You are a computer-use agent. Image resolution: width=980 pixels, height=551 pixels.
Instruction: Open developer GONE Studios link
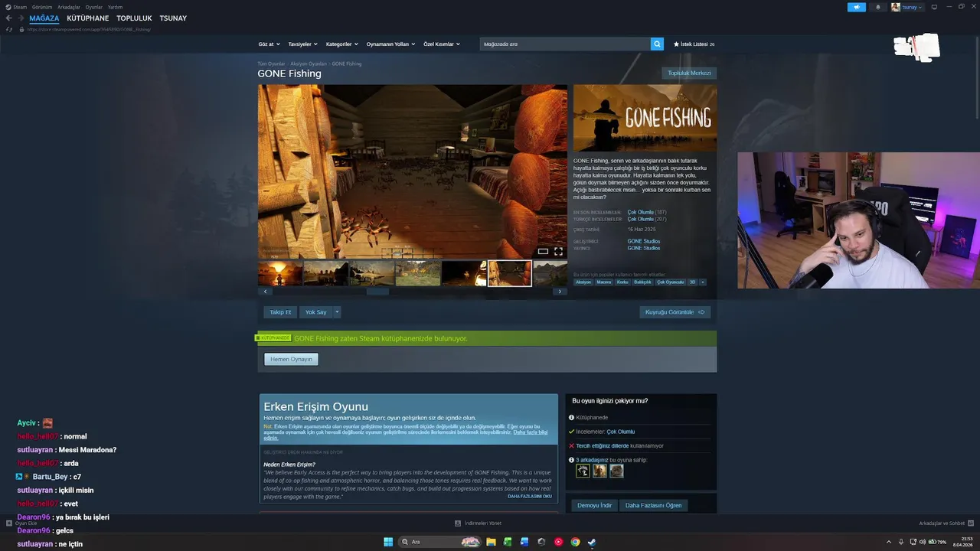point(644,241)
